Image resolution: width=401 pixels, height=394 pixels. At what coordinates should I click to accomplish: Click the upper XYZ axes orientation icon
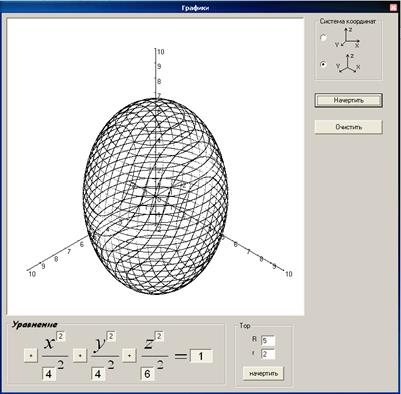click(x=348, y=38)
